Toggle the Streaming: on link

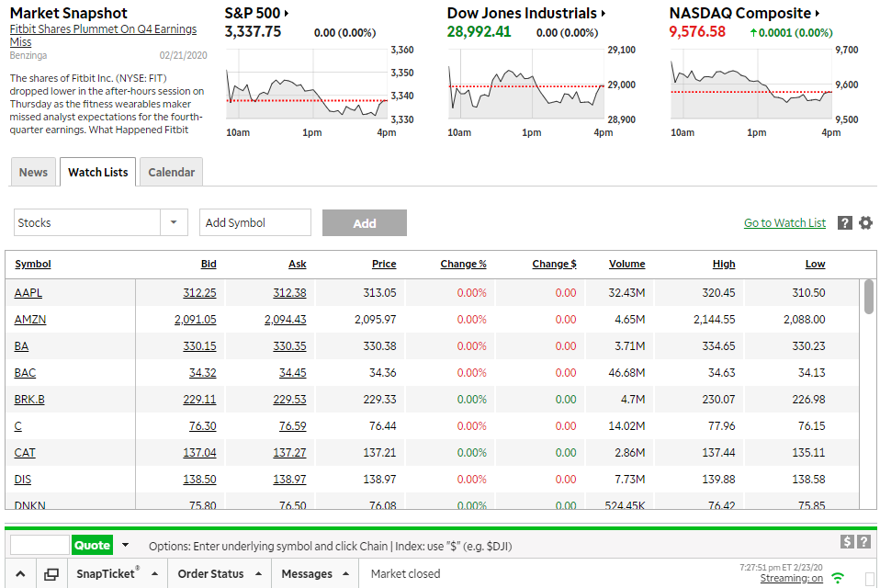point(791,579)
